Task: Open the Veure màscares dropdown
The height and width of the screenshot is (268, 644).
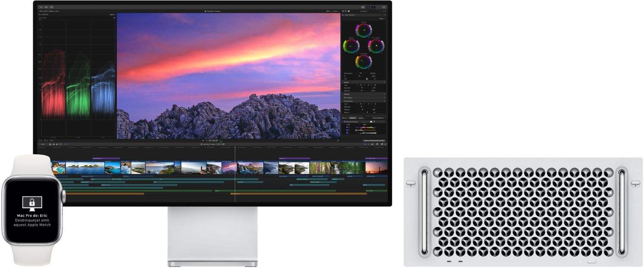Action: coord(379,118)
